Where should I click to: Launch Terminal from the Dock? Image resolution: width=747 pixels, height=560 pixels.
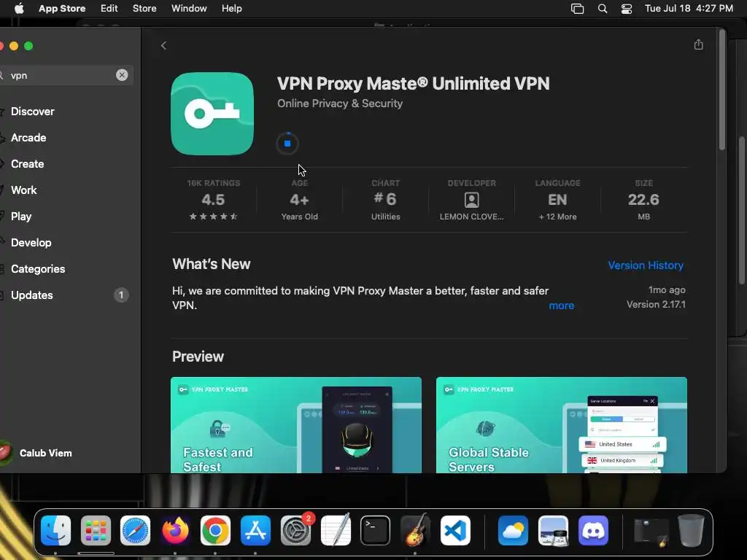coord(376,530)
